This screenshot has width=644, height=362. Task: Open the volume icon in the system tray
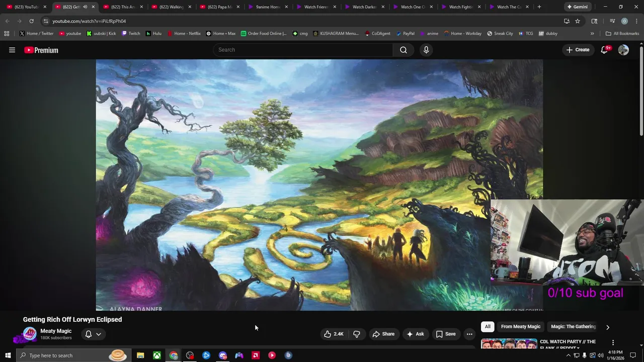[600, 355]
